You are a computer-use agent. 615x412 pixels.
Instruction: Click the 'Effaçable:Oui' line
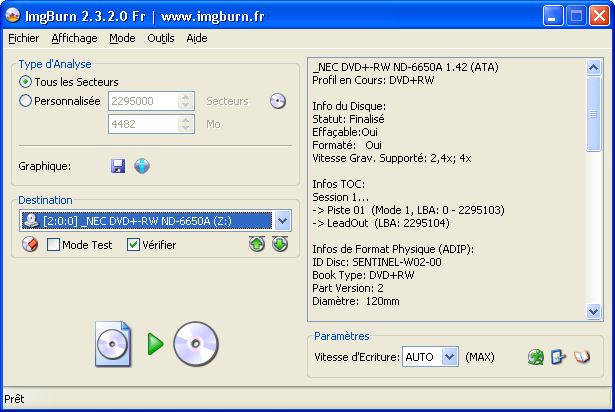[345, 132]
